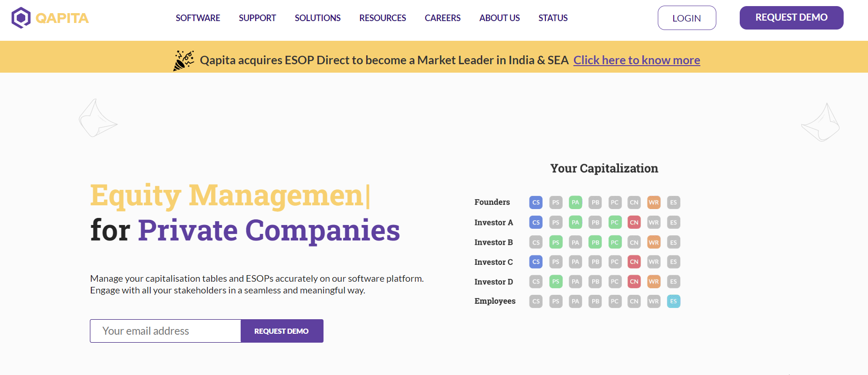Follow the 'Click here to know more' link
868x375 pixels.
click(x=636, y=60)
